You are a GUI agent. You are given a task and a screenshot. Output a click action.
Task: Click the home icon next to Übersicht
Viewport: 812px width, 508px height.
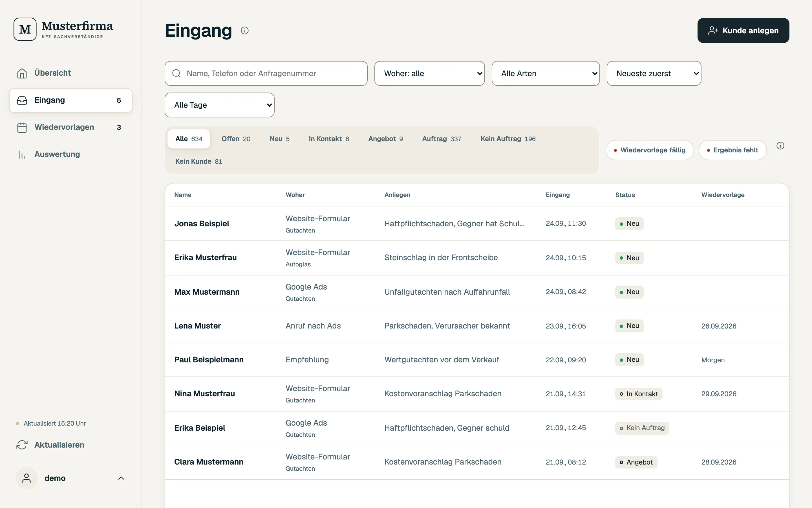22,73
